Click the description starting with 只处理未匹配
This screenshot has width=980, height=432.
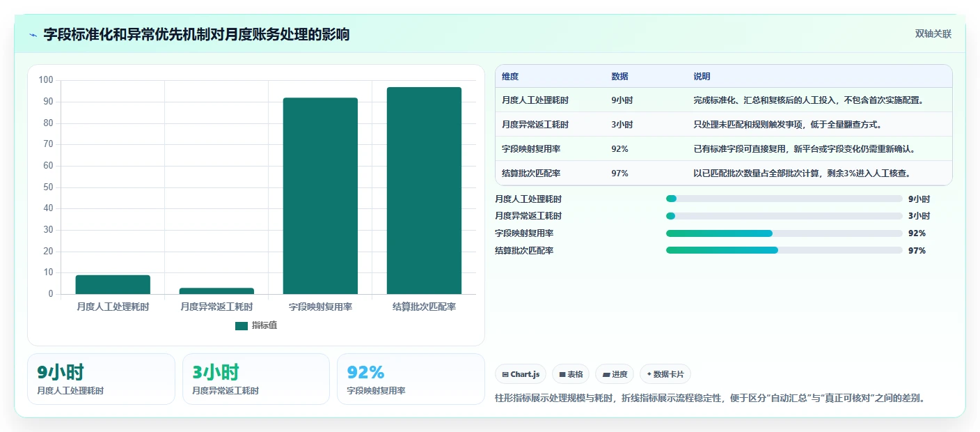click(x=788, y=125)
